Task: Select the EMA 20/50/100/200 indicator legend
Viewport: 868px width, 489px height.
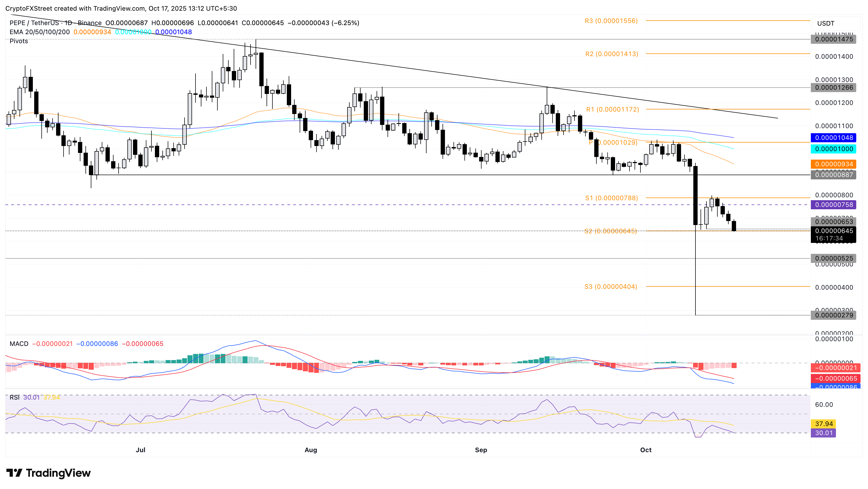Action: click(40, 32)
